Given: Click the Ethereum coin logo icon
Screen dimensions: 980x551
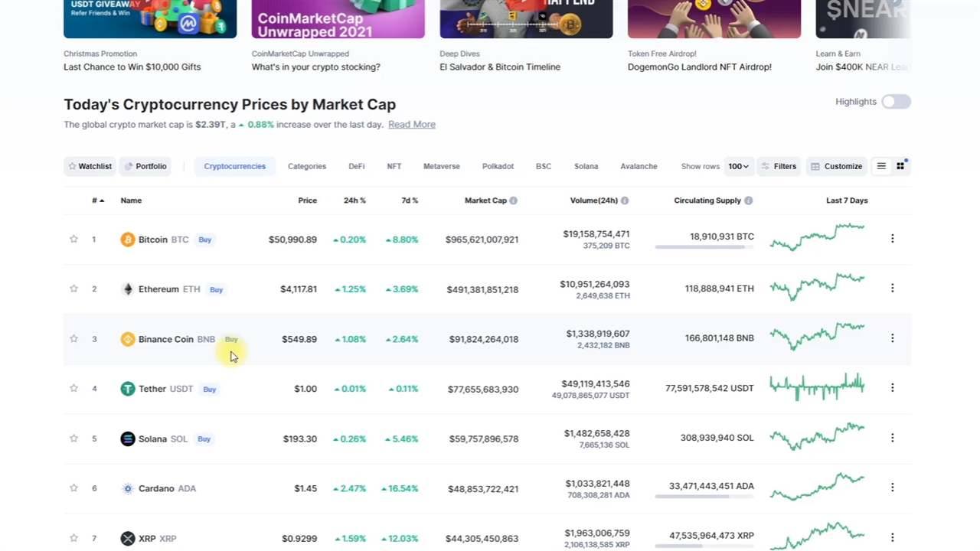Looking at the screenshot, I should click(128, 289).
